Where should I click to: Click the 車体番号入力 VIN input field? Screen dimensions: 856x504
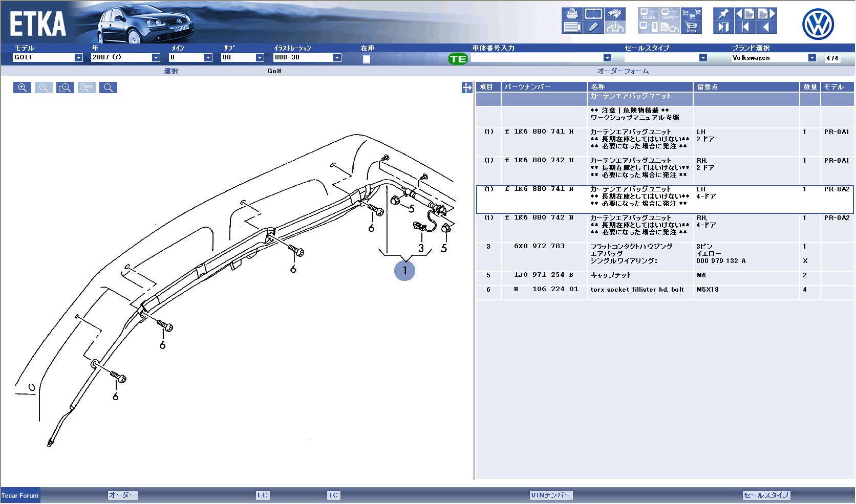click(537, 58)
